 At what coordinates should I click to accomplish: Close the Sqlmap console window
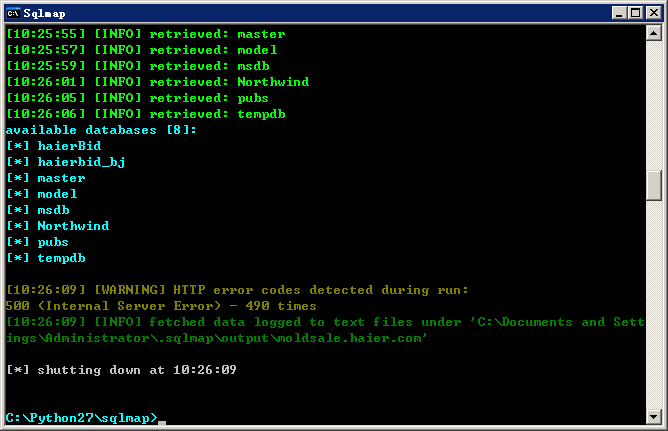653,13
